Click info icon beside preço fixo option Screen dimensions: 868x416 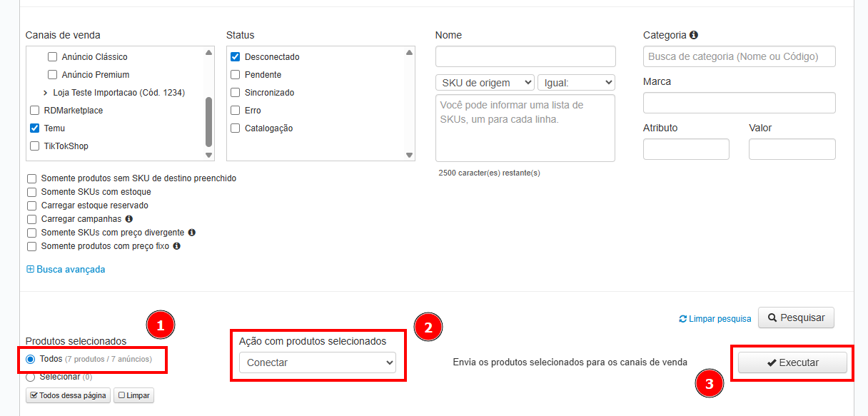tap(176, 246)
